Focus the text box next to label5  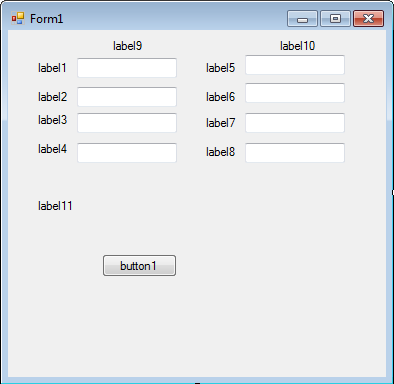point(295,65)
